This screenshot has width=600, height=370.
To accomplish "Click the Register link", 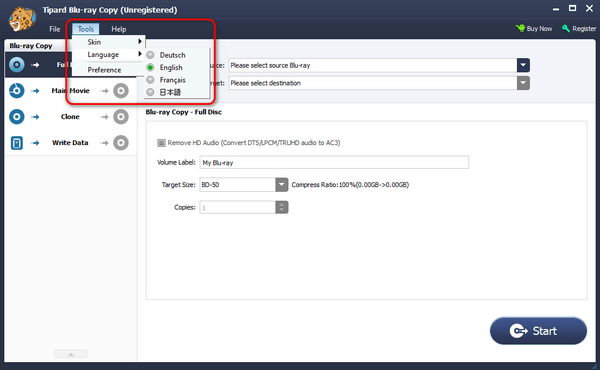I will (584, 29).
